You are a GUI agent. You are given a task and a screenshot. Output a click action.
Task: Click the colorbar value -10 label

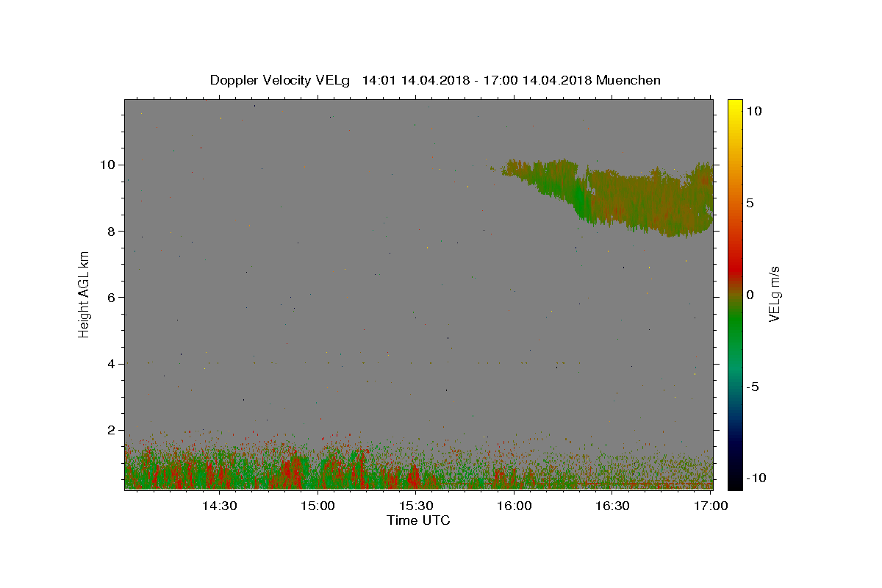(756, 478)
